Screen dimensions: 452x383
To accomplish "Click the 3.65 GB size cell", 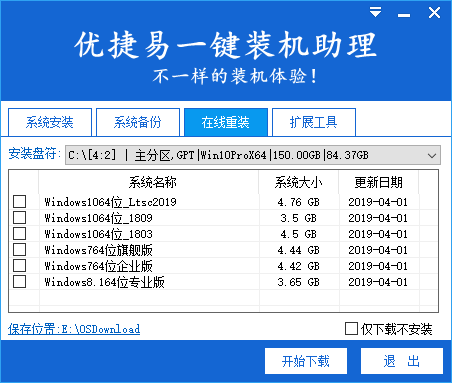I will pos(298,282).
